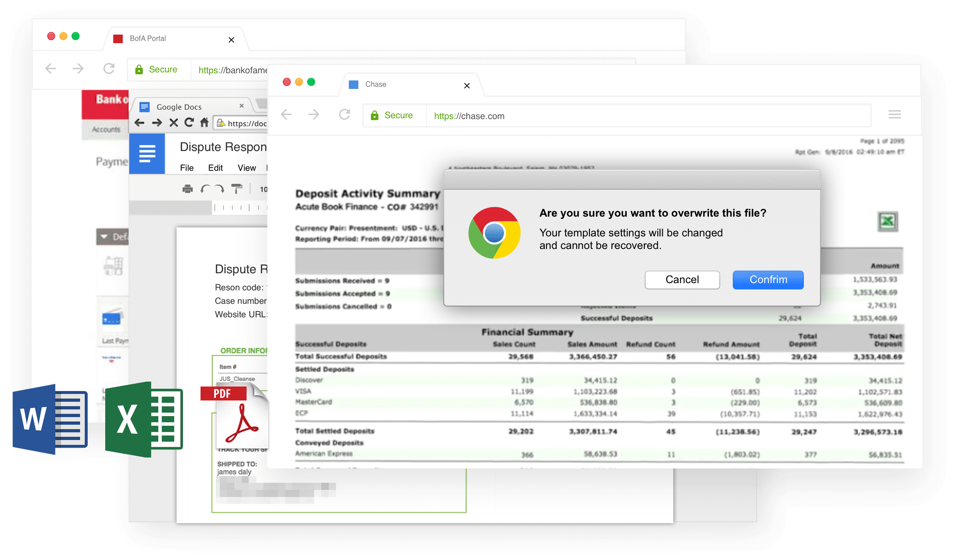
Task: Select the VISA settled deposits row
Action: [599, 391]
